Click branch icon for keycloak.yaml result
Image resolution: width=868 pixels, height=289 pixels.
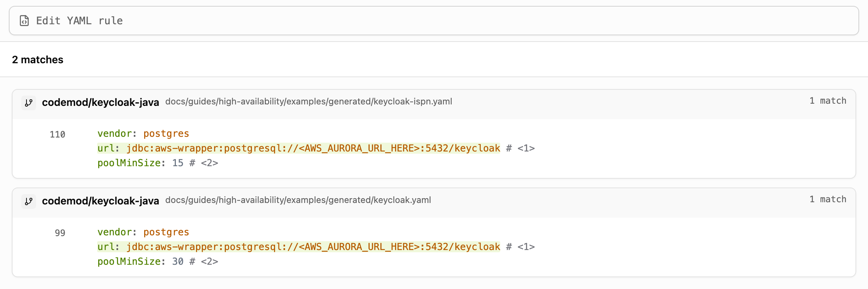[x=29, y=201]
